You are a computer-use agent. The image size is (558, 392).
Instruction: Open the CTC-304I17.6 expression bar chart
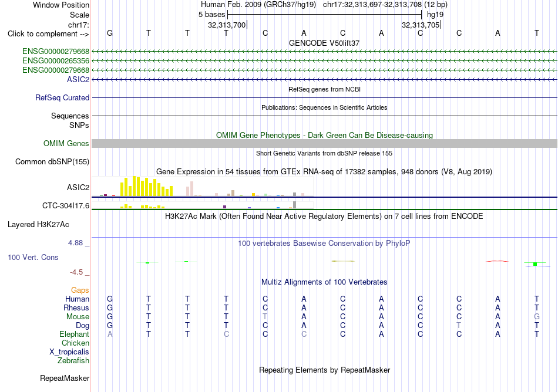click(203, 205)
